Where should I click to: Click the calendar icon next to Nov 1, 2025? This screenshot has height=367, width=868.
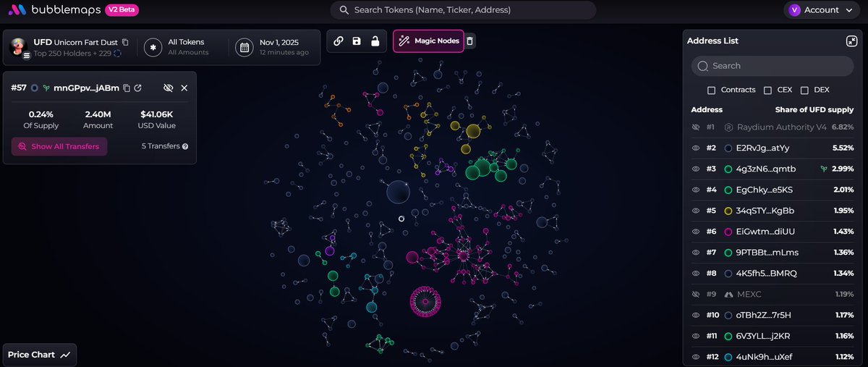[x=244, y=48]
